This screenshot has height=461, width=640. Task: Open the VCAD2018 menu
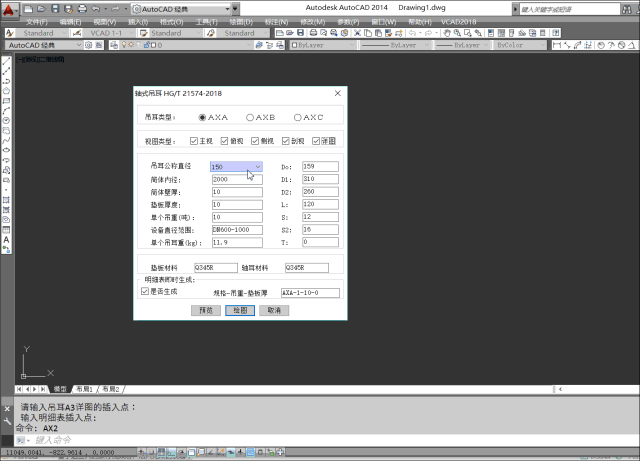pos(458,21)
